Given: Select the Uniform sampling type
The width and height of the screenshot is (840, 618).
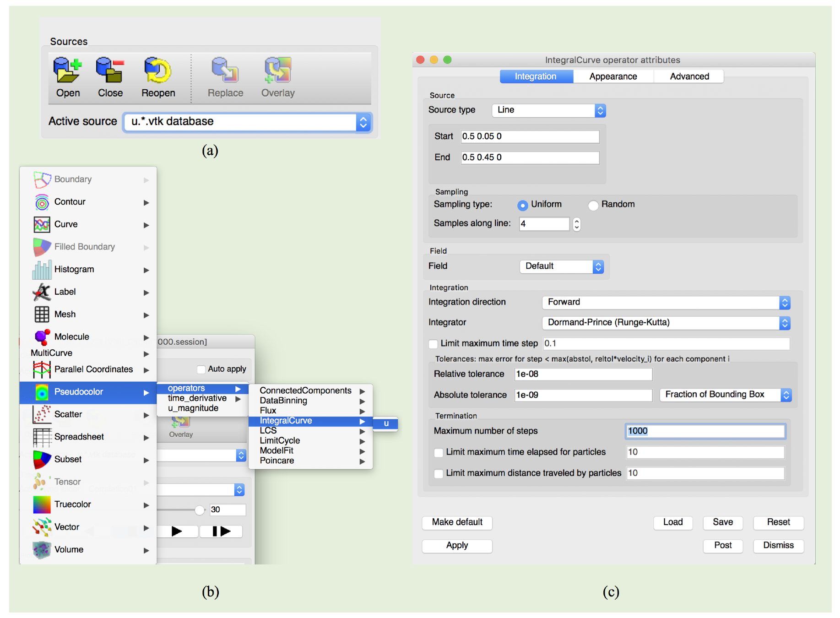Looking at the screenshot, I should (522, 205).
